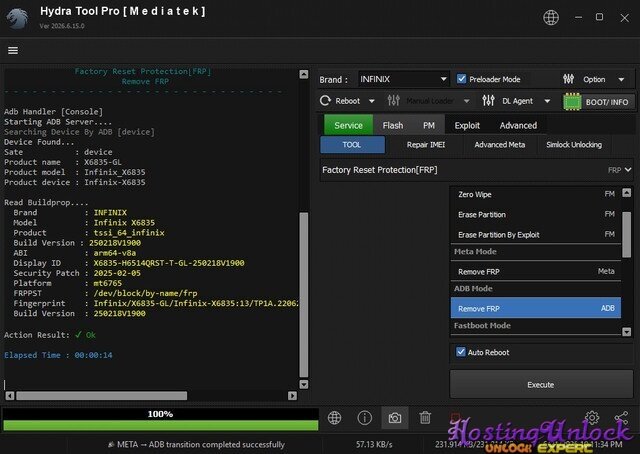Click 'META → ADB transition completed successfully' status
The height and width of the screenshot is (454, 640).
point(197,444)
